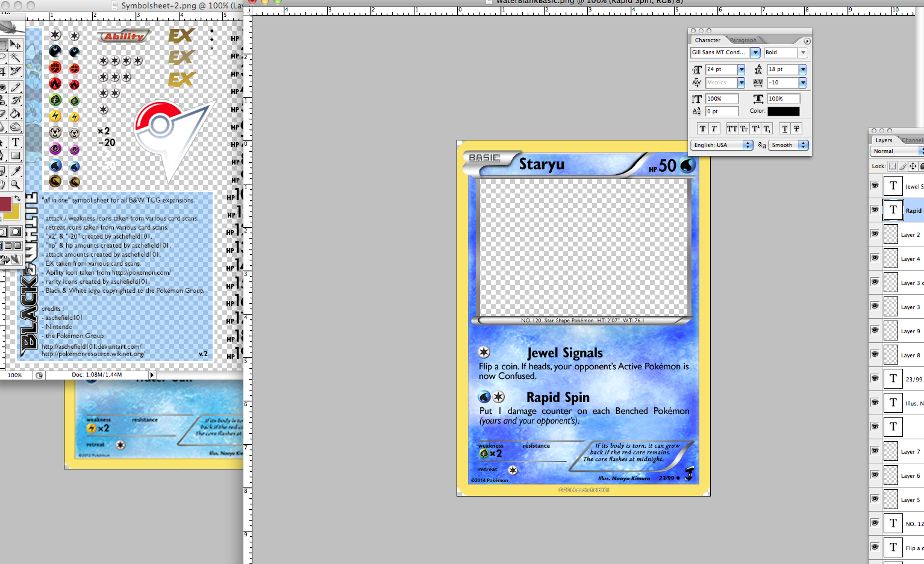
Task: Hide Layer 8
Action: pyautogui.click(x=875, y=354)
